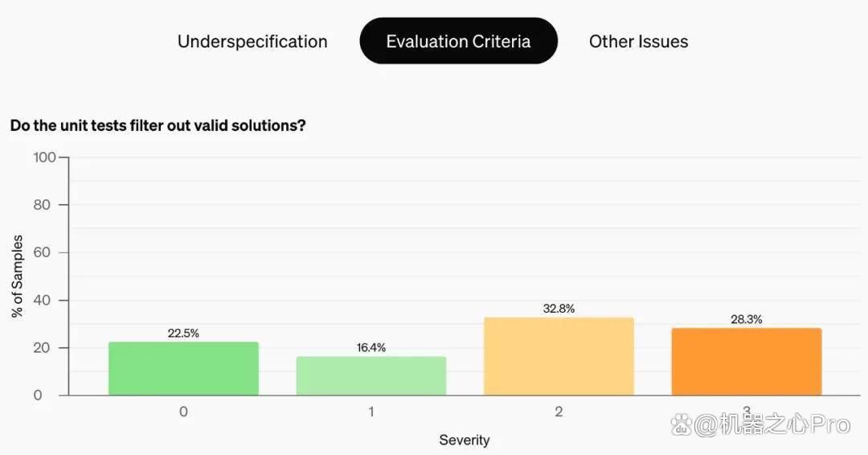The image size is (868, 455).
Task: Click the chart title about unit tests
Action: 158,125
